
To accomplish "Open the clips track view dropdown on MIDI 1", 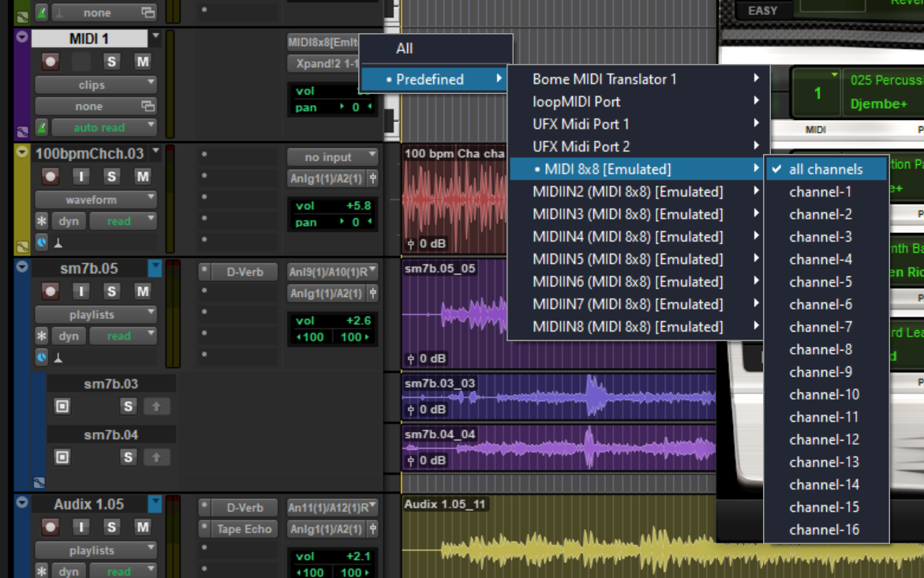I will 95,84.
